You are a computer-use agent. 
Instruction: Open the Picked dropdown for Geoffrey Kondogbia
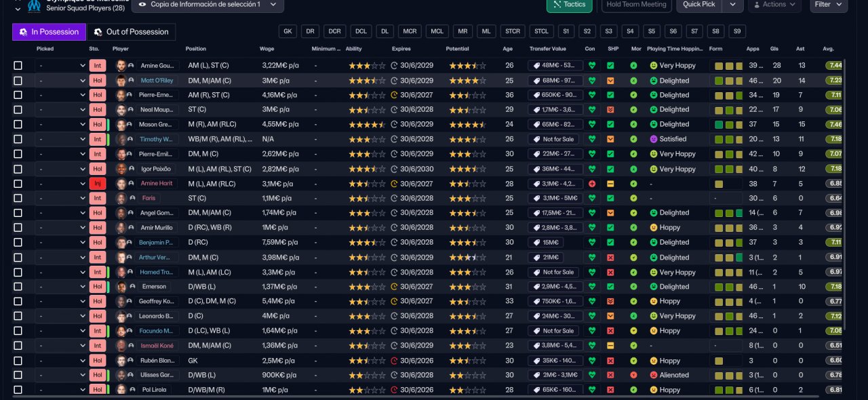coord(61,302)
